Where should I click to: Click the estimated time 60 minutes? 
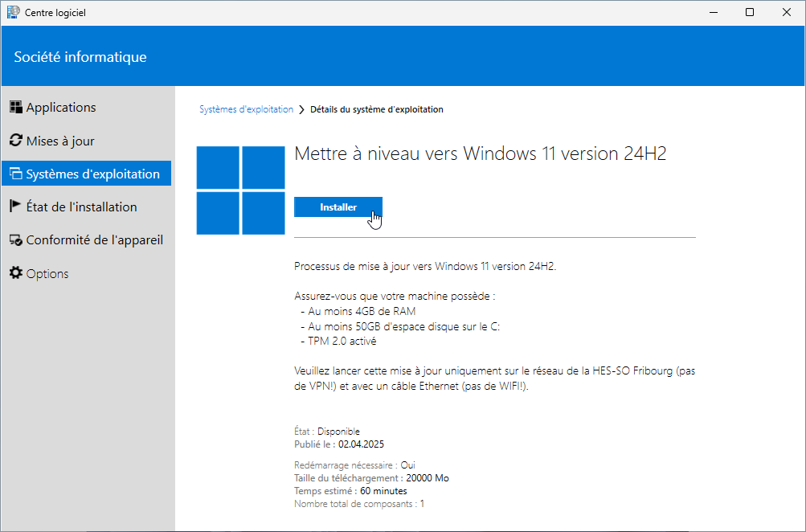pyautogui.click(x=383, y=491)
